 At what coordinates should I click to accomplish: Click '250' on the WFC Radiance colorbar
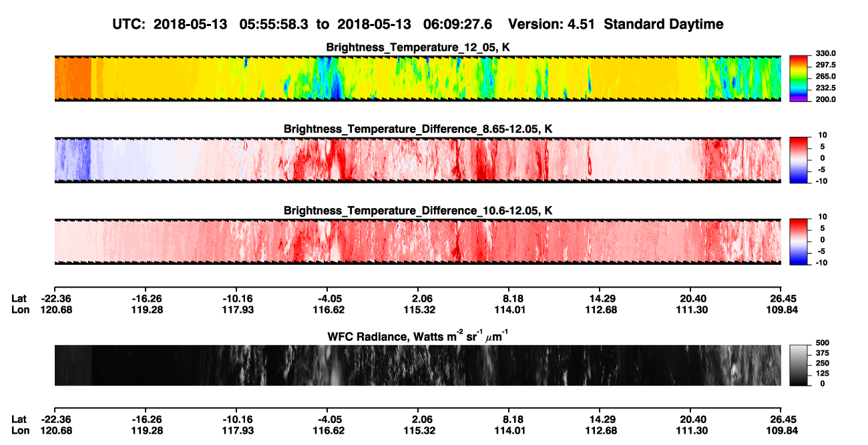(822, 362)
